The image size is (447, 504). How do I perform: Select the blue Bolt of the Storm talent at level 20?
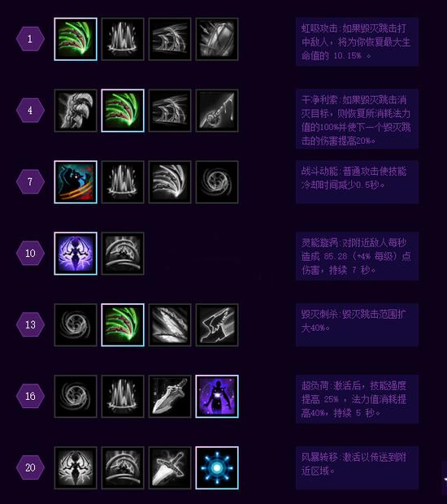tap(217, 467)
